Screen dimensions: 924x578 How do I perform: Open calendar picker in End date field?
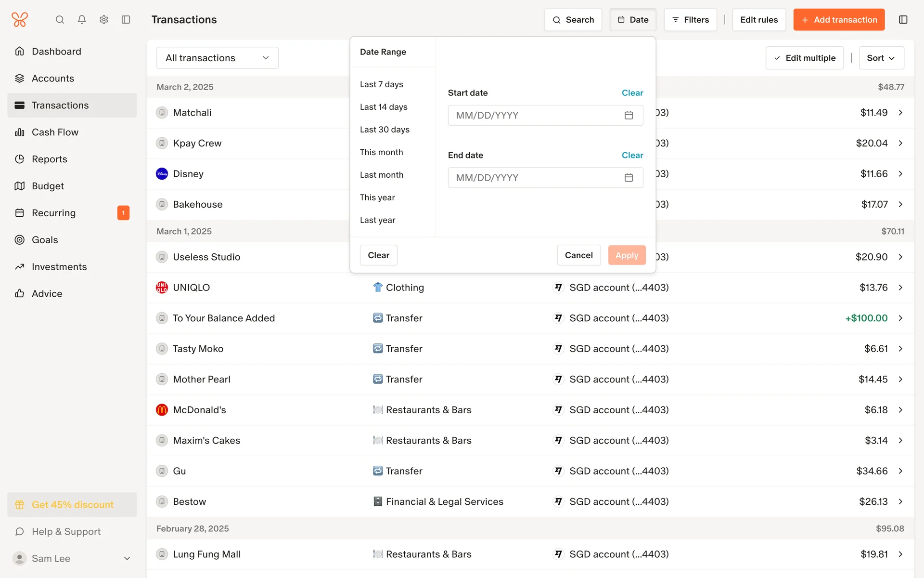click(629, 178)
